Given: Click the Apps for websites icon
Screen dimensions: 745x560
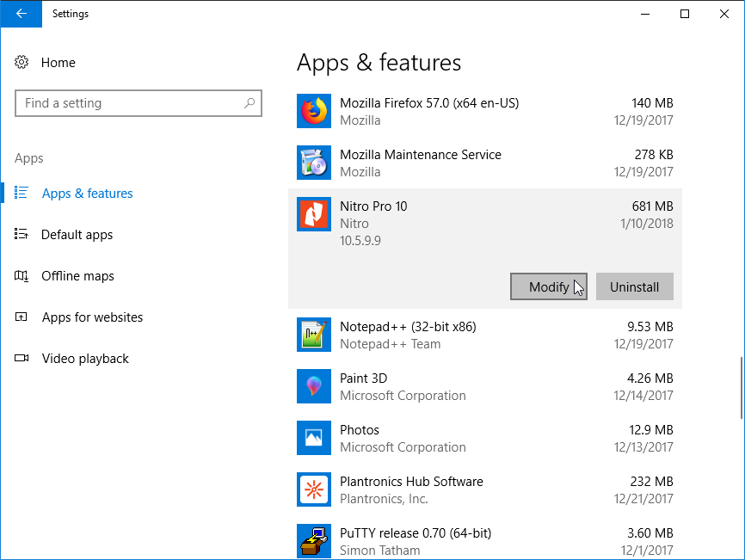Looking at the screenshot, I should [21, 317].
